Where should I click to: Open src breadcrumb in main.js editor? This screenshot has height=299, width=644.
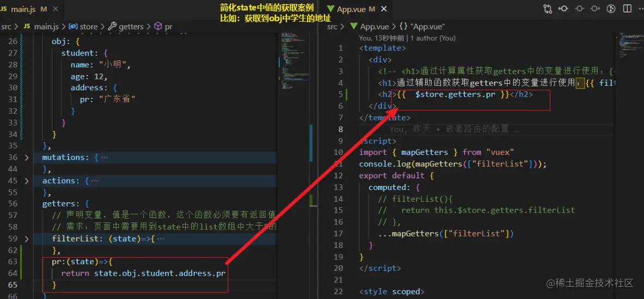pyautogui.click(x=6, y=27)
